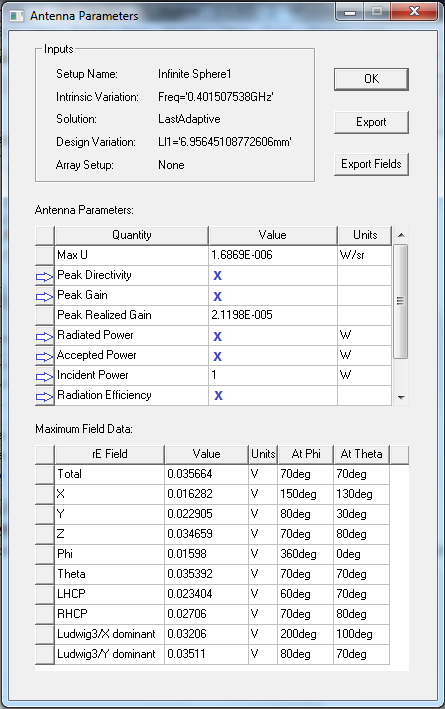Click the Quantity column header
This screenshot has height=709, width=445.
tap(132, 235)
